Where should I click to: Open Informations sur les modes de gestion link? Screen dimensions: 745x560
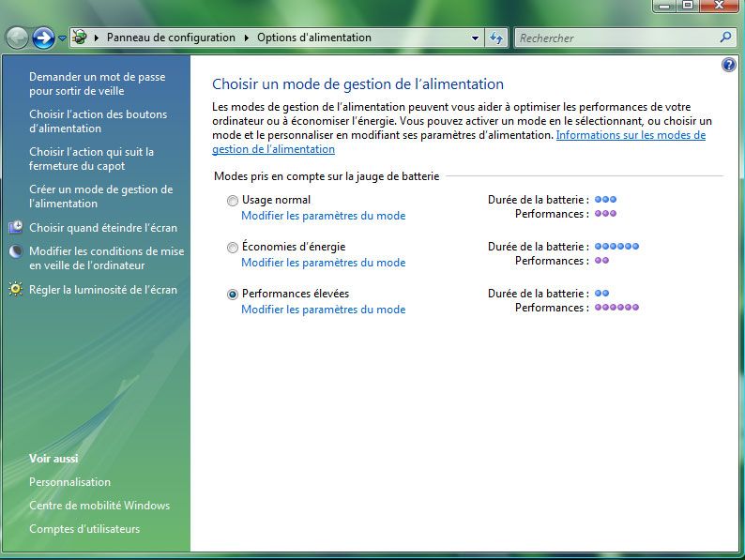(459, 142)
